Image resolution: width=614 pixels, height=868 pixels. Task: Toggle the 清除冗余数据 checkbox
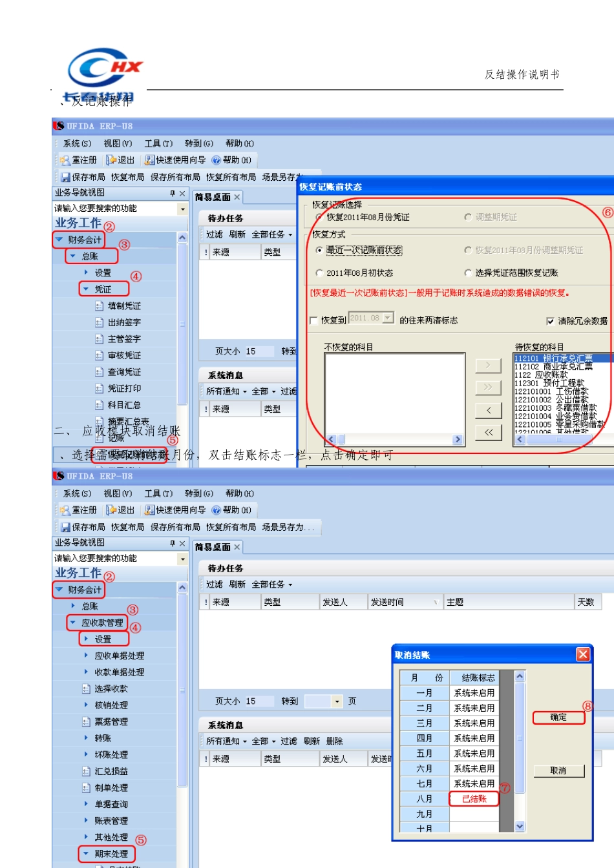[550, 321]
